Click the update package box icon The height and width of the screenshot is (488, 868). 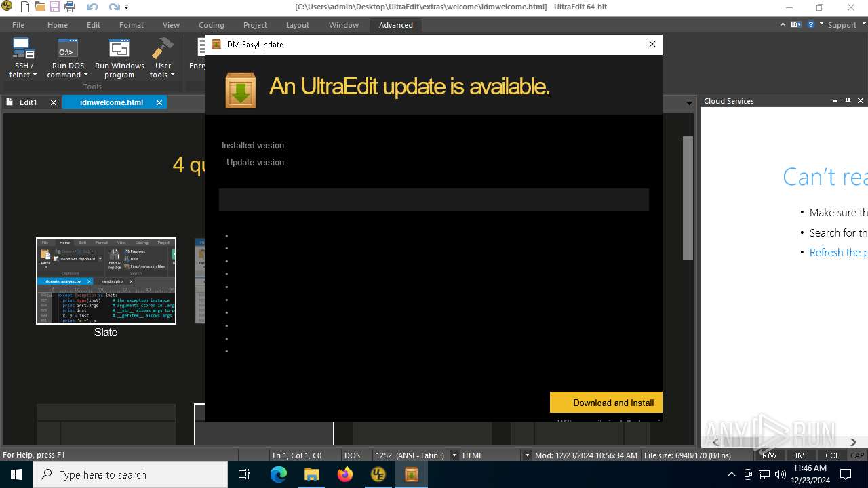coord(241,89)
